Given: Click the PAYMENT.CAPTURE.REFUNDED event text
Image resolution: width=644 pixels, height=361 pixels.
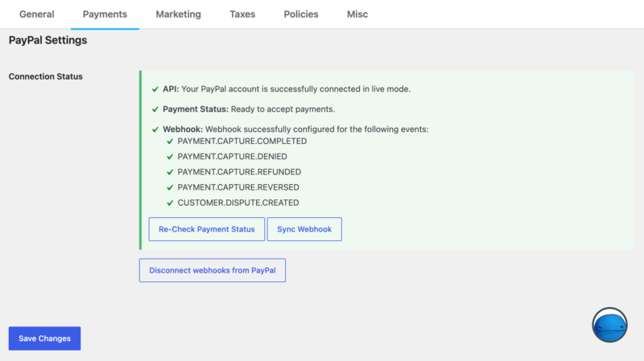Looking at the screenshot, I should (239, 172).
